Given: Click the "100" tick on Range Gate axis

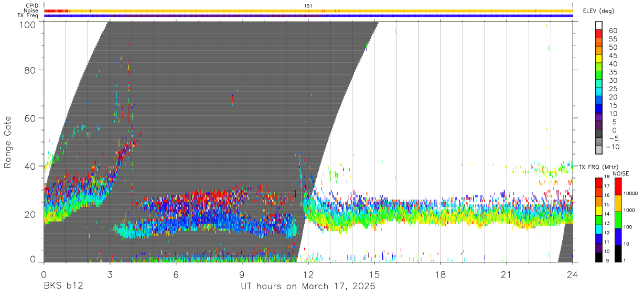Looking at the screenshot, I should tap(27, 25).
